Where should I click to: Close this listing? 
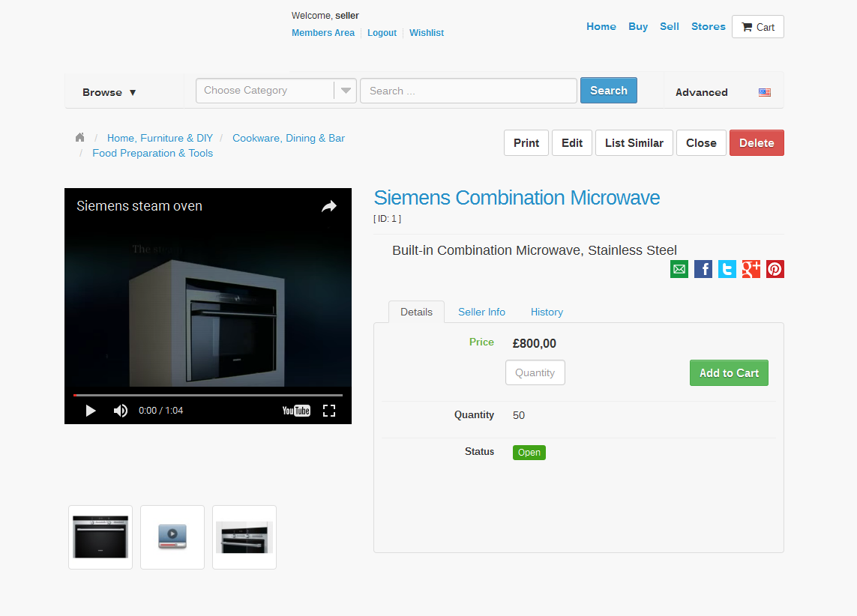point(701,143)
